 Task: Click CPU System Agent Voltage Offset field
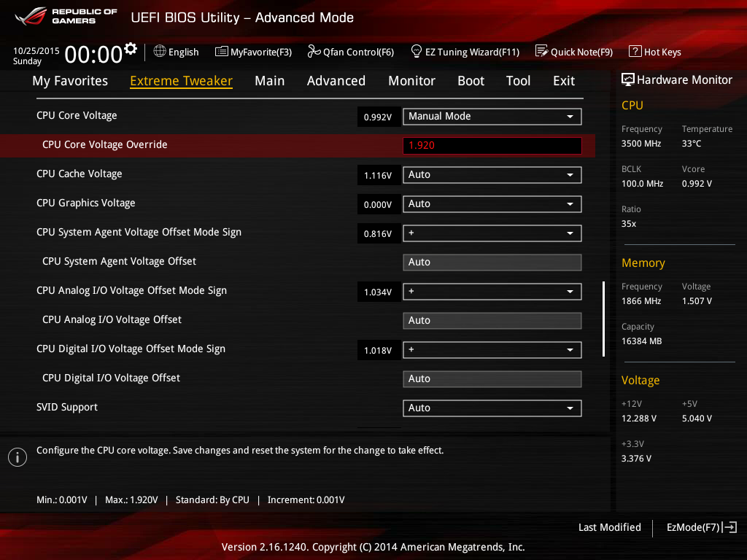[492, 262]
